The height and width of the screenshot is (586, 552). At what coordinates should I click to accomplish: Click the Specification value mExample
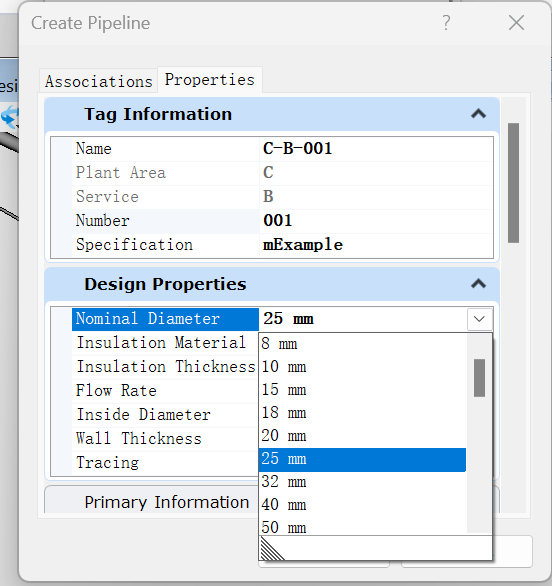pos(376,245)
